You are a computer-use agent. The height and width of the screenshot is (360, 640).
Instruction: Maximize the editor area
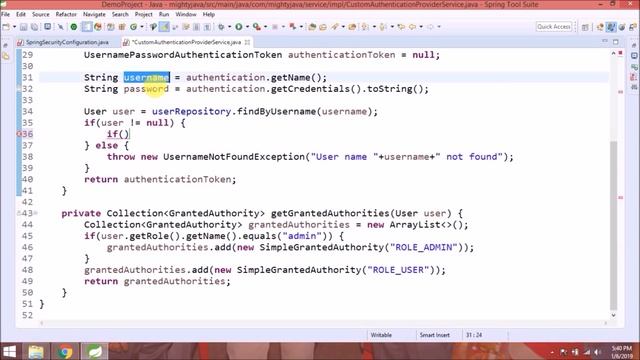coord(616,42)
